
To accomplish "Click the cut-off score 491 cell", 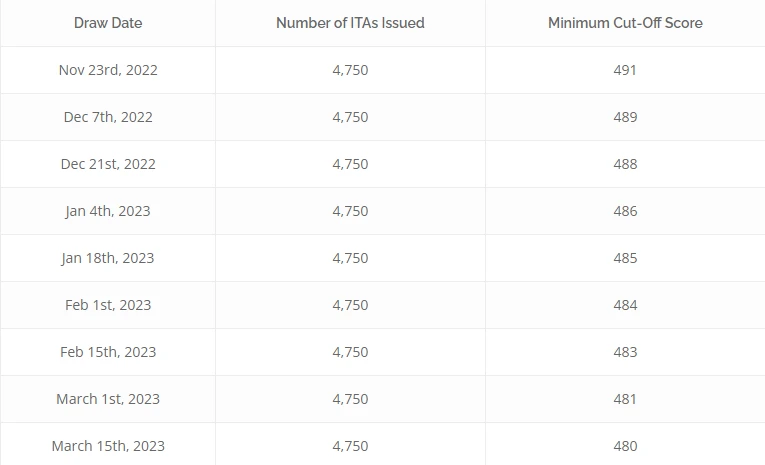I will click(625, 70).
